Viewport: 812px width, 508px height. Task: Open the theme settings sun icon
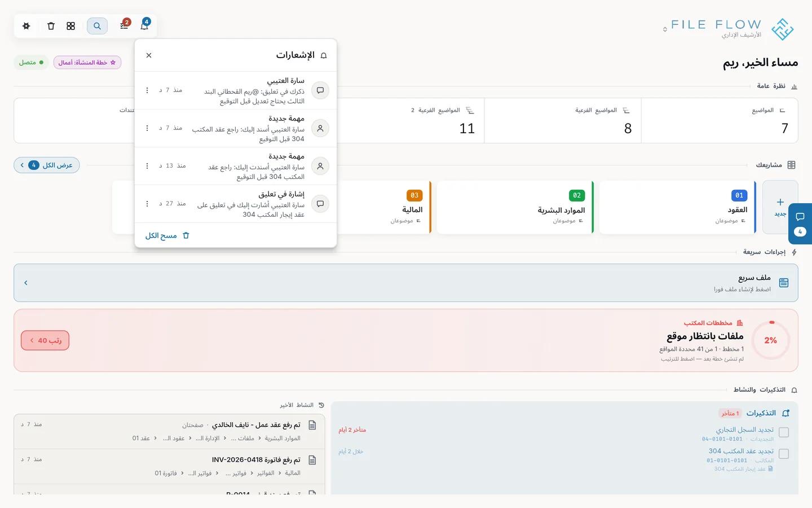click(26, 26)
